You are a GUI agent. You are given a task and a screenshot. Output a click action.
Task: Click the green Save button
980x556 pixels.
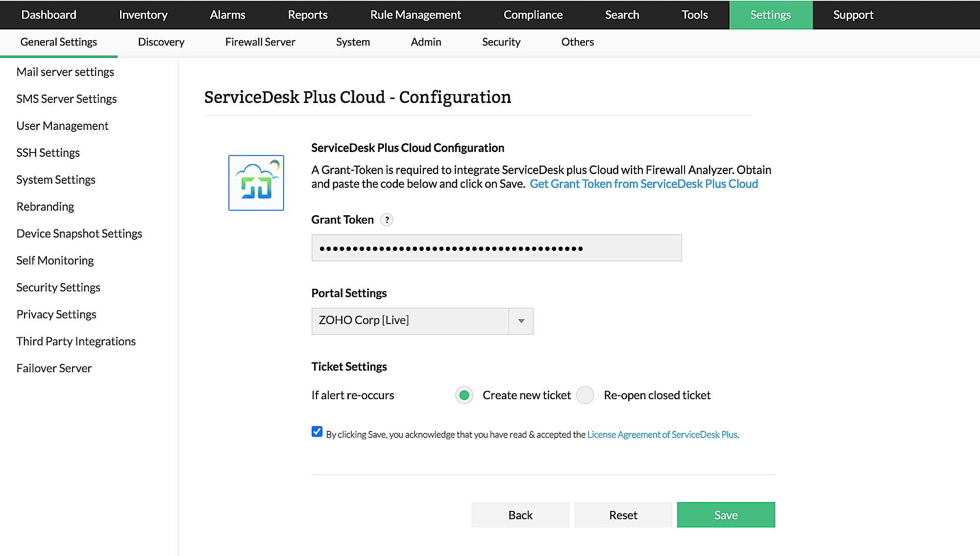[726, 515]
